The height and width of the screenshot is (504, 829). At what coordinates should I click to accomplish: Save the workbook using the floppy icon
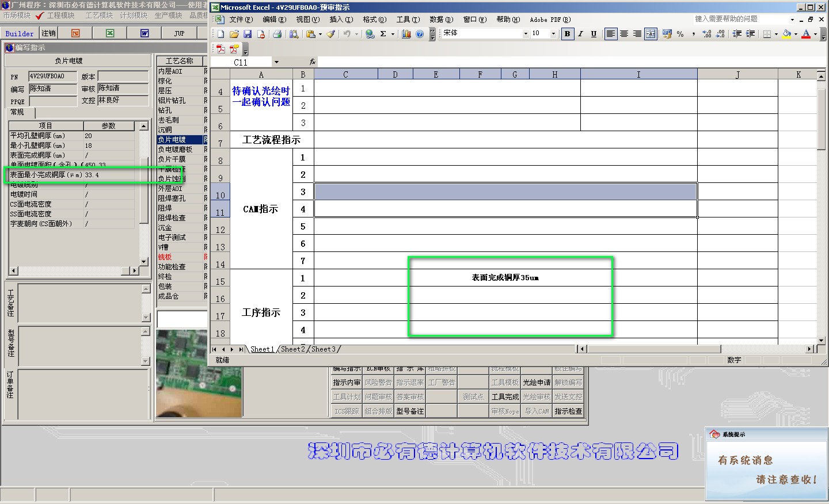coord(248,34)
